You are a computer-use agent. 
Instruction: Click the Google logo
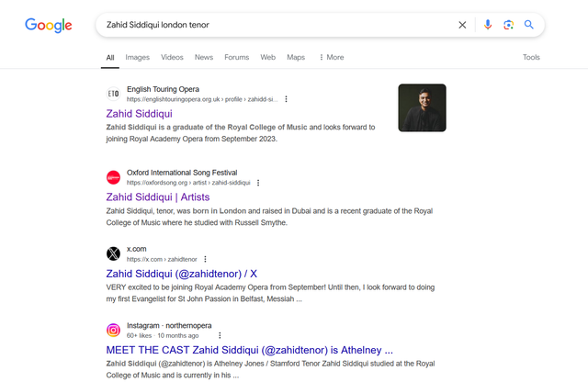[x=48, y=25]
